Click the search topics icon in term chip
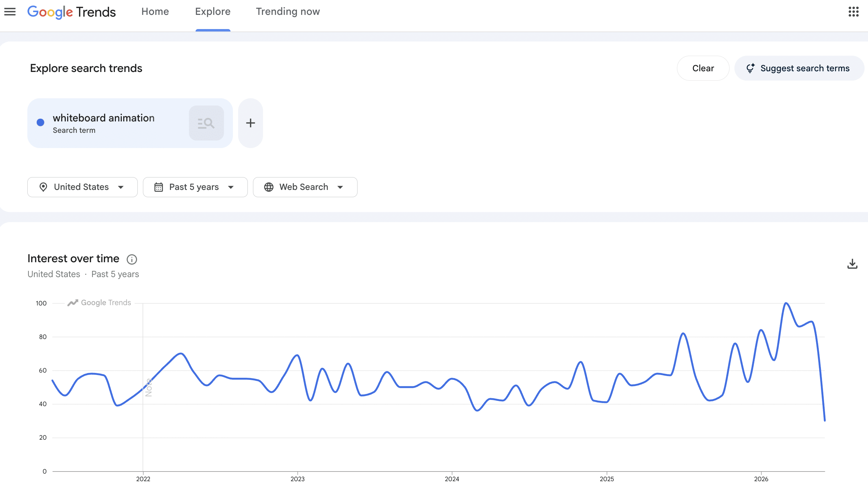This screenshot has height=494, width=868. coord(206,123)
